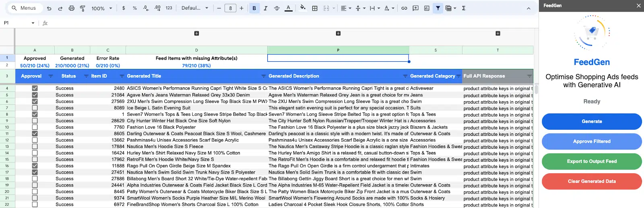Uncheck the Approval checkbox for ASICS row

(x=35, y=88)
